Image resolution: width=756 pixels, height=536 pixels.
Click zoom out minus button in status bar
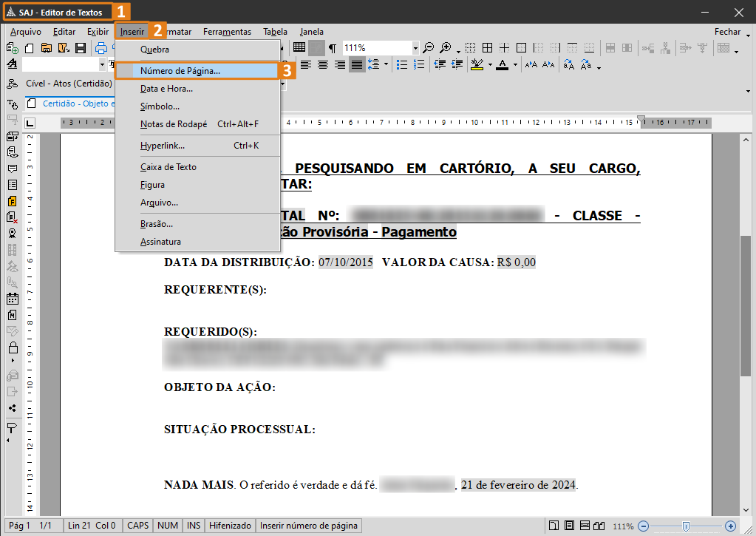tap(644, 526)
